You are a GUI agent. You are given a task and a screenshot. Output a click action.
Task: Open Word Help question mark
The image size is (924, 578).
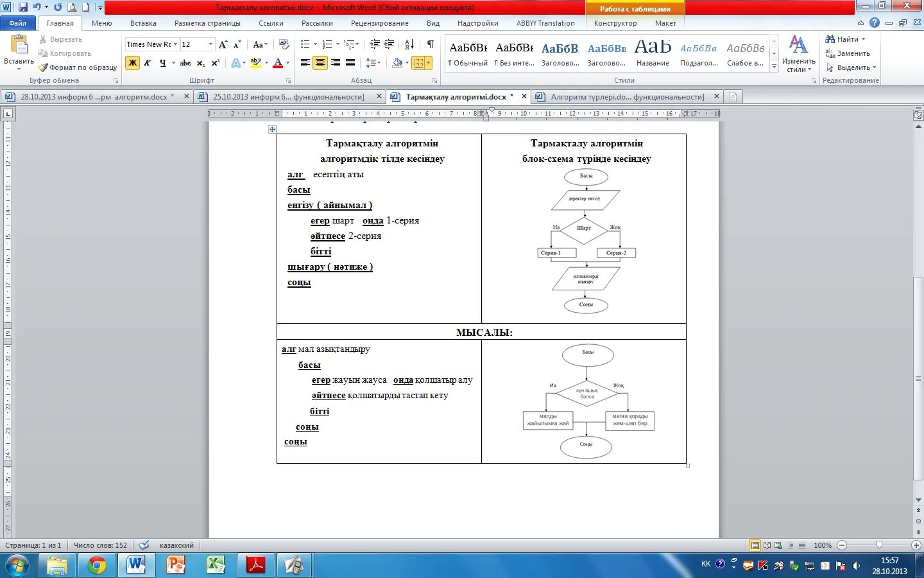click(x=875, y=22)
